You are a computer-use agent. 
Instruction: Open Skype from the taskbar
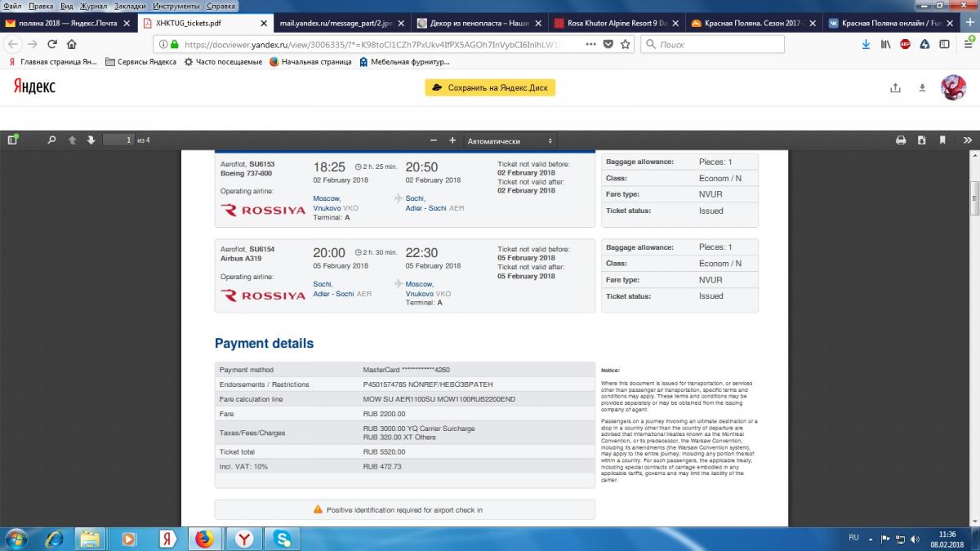tap(283, 539)
